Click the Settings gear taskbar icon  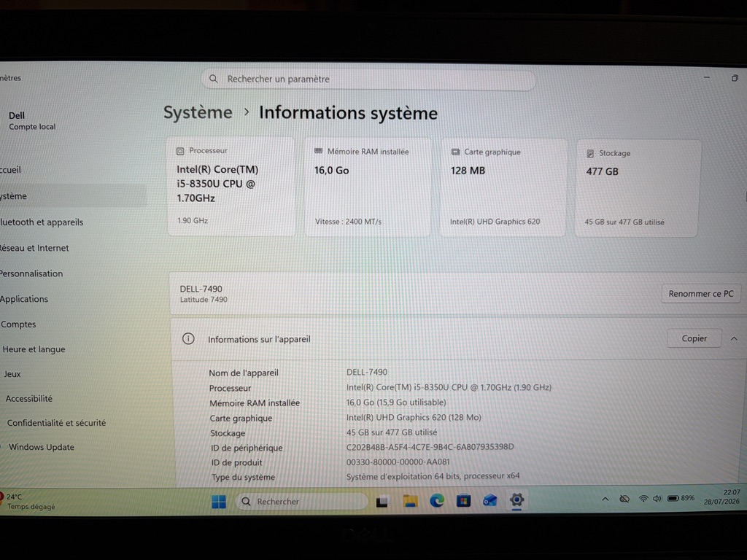click(x=517, y=500)
